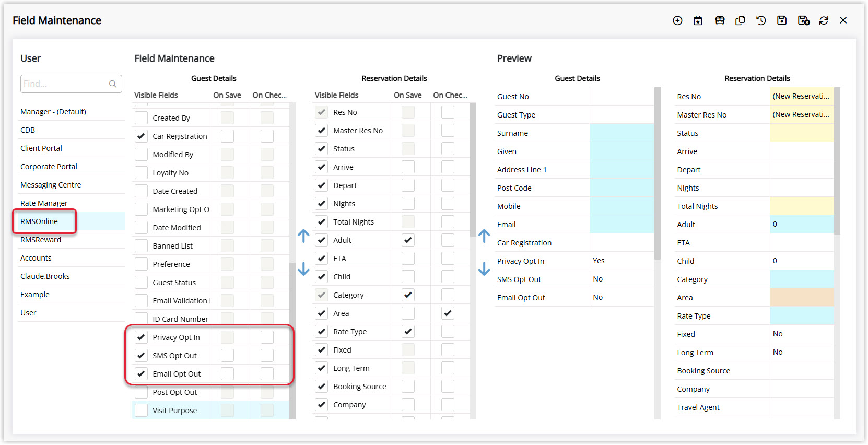The height and width of the screenshot is (445, 868).
Task: Move Reservation Details field down with blue arrow
Action: click(484, 268)
